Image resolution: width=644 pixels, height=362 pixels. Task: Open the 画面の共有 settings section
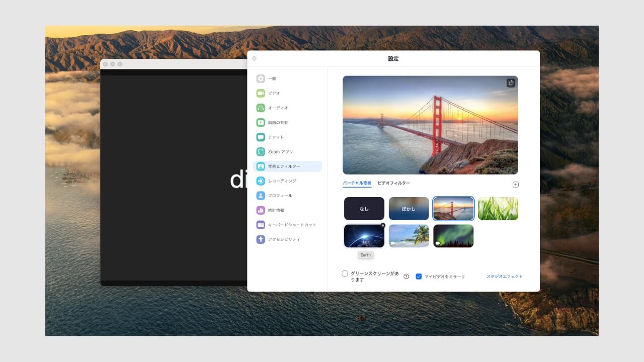287,122
